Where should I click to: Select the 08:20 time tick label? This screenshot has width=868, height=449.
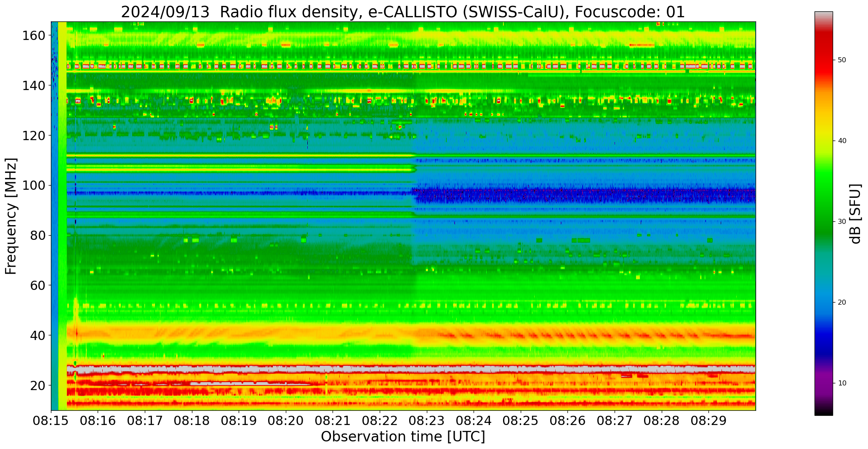[286, 421]
